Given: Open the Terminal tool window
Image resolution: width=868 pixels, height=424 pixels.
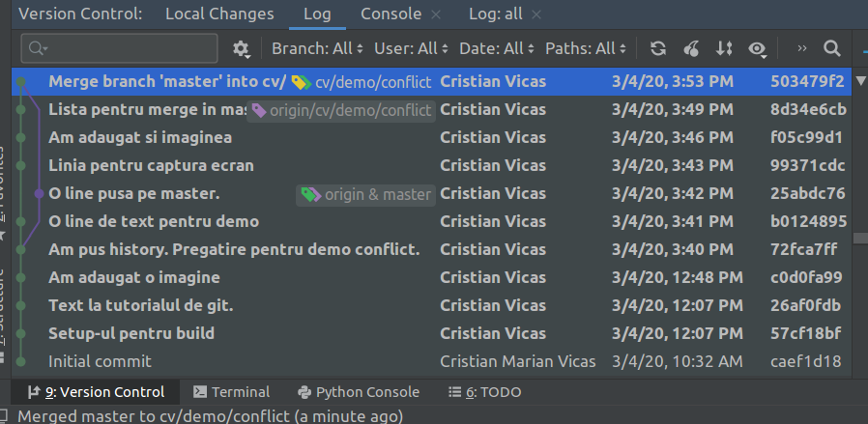Looking at the screenshot, I should pyautogui.click(x=231, y=392).
